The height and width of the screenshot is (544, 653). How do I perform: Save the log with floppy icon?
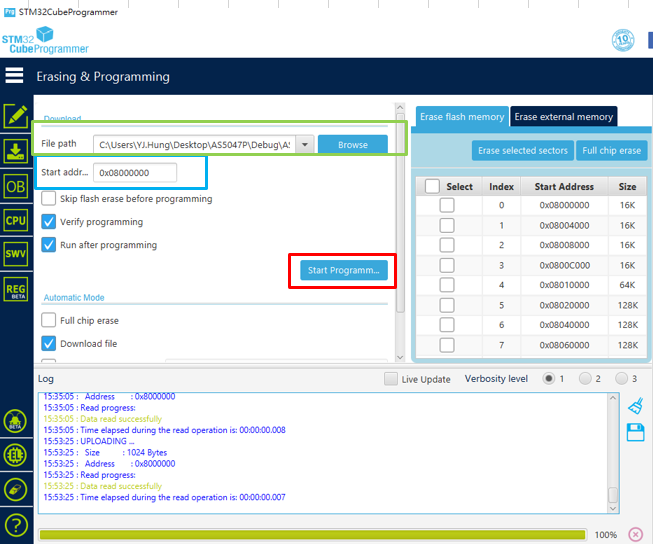pos(636,432)
